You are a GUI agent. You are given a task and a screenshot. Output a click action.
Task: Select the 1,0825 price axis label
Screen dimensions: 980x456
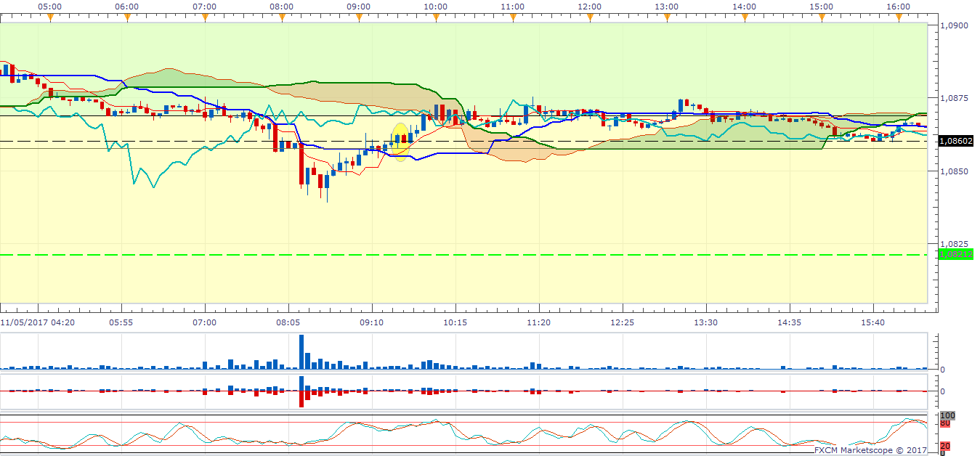[954, 245]
